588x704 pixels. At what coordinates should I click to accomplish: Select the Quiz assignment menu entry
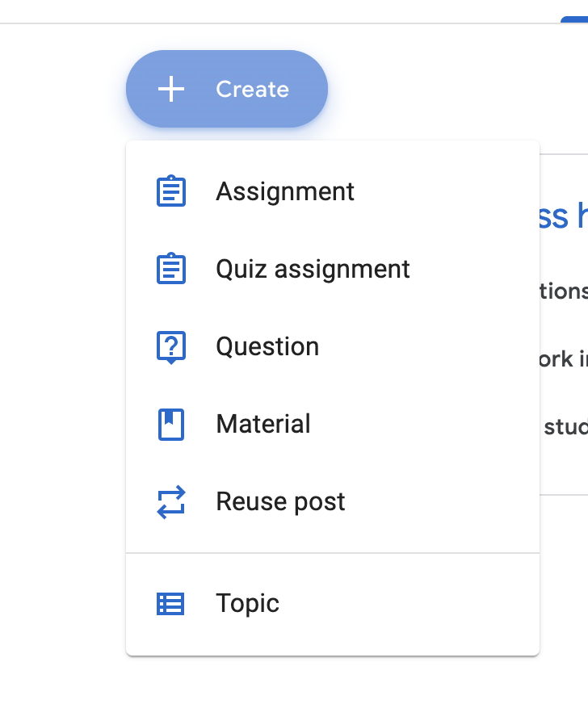313,269
